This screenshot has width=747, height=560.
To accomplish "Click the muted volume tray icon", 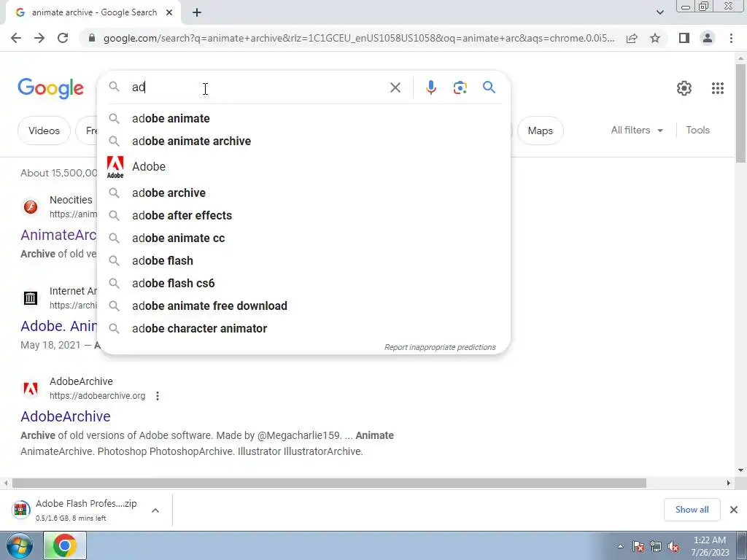I will [x=673, y=547].
